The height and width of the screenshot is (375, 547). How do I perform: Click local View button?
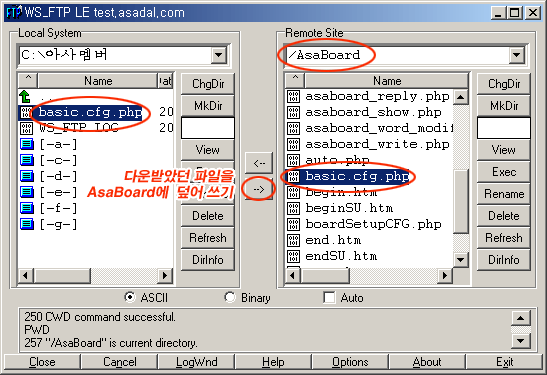tap(208, 150)
